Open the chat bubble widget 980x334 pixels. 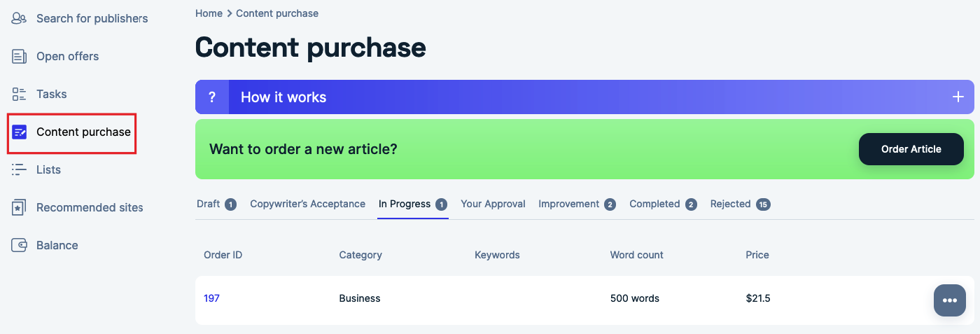[x=950, y=300]
